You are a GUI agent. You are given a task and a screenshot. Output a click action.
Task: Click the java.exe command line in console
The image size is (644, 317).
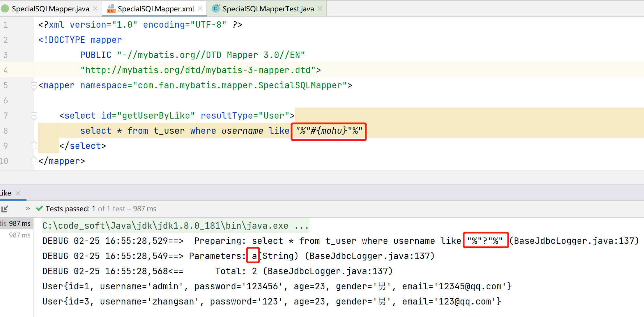point(176,226)
